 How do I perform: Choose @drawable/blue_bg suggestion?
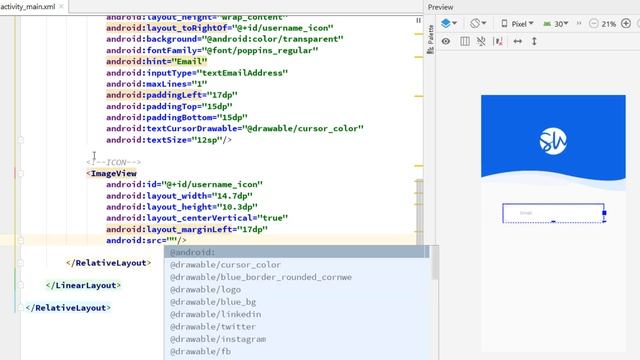pyautogui.click(x=296, y=302)
